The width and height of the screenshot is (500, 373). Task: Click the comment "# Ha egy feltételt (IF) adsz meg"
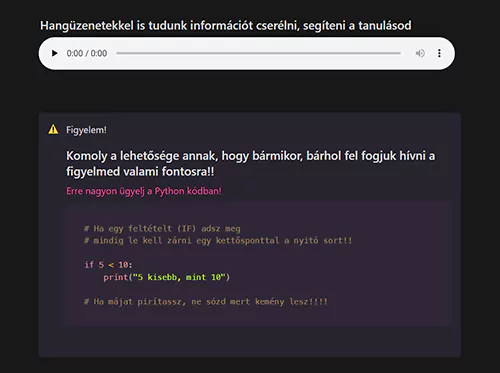coord(162,229)
